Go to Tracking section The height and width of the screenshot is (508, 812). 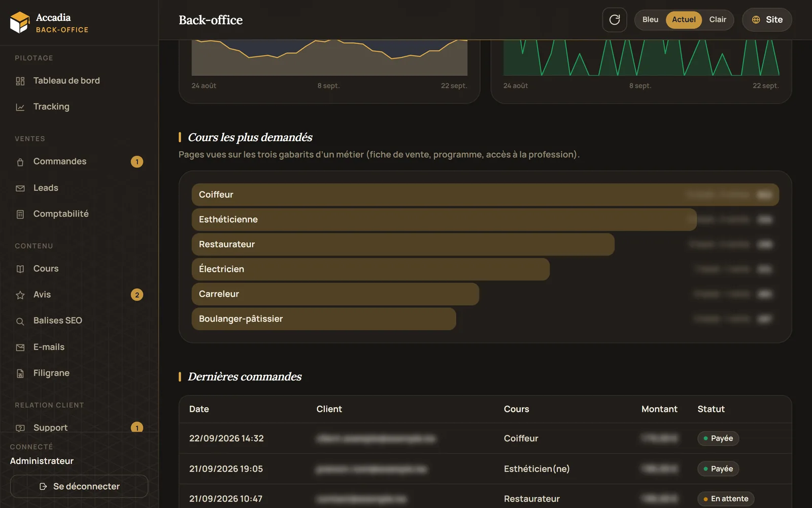tap(79, 107)
